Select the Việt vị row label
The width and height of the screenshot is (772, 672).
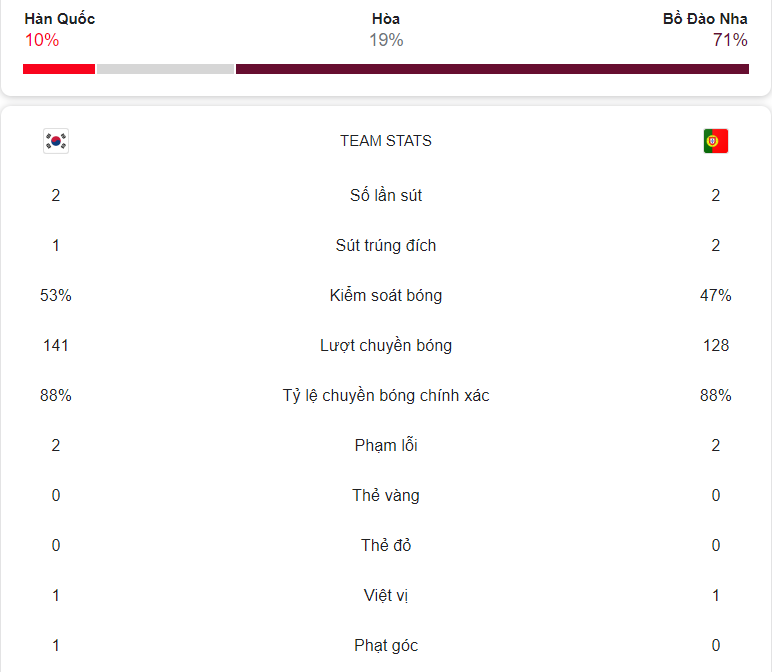point(386,595)
